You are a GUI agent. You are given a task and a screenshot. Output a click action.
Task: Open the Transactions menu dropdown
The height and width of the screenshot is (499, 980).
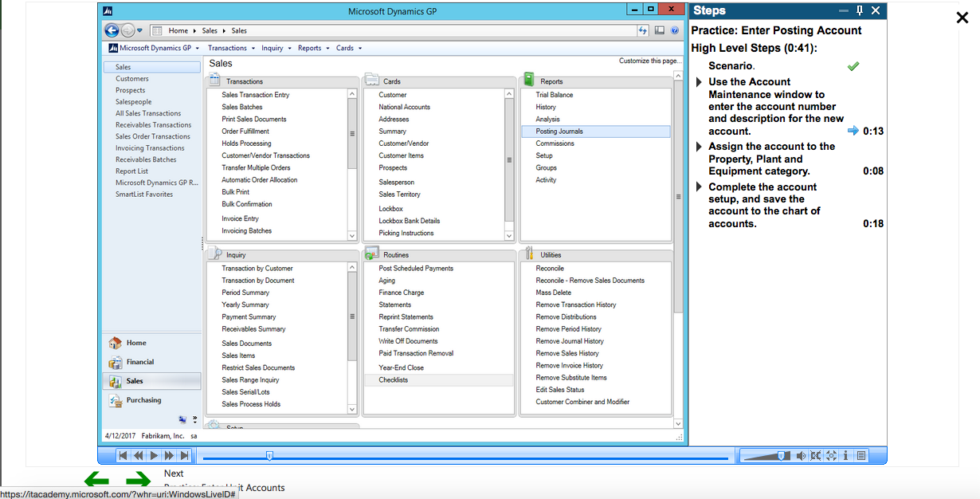pyautogui.click(x=231, y=48)
